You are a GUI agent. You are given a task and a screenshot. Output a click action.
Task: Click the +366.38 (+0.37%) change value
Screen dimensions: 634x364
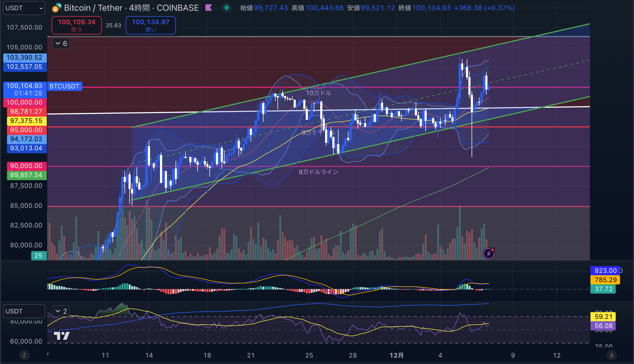coord(485,8)
